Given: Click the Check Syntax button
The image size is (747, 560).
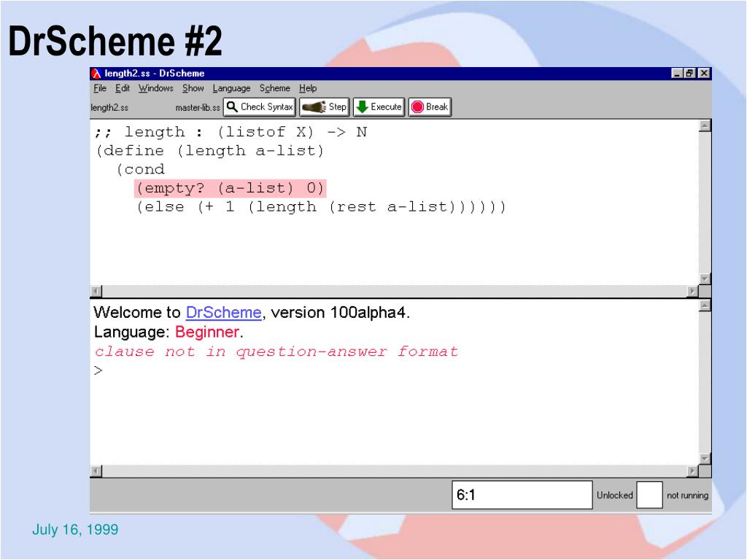Looking at the screenshot, I should coord(260,106).
